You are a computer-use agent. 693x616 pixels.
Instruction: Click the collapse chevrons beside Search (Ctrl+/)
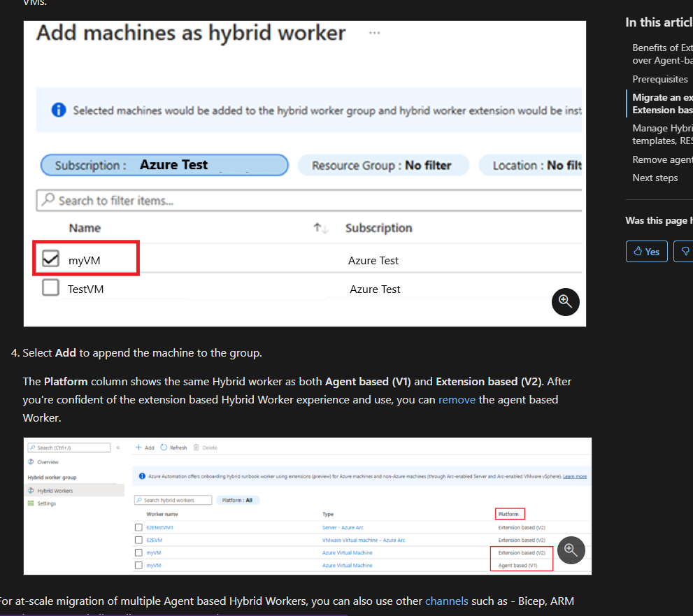click(x=118, y=447)
